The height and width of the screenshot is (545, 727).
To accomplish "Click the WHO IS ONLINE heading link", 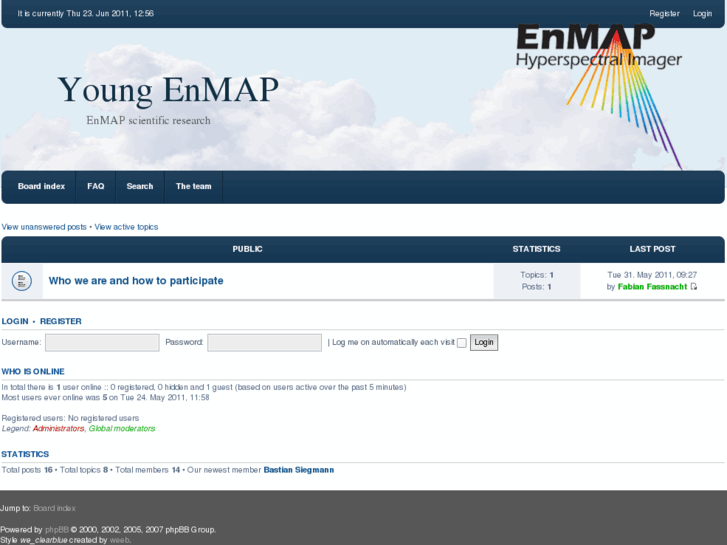I will click(33, 372).
